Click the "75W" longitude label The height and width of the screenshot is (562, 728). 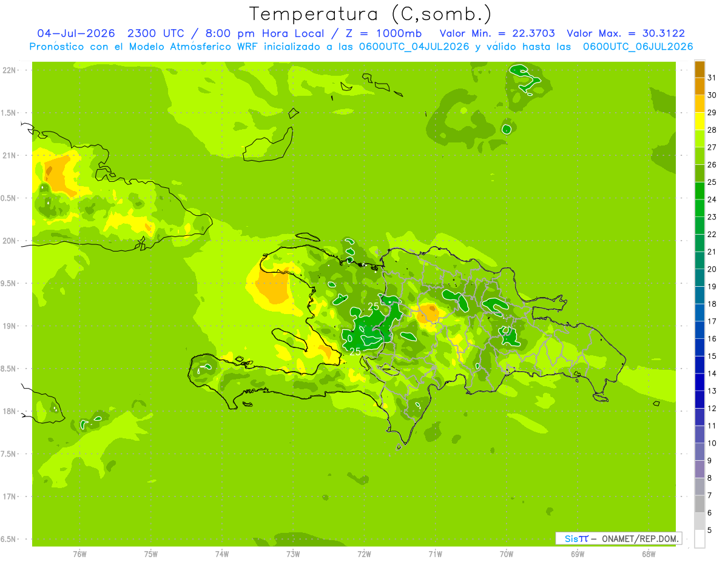point(151,554)
